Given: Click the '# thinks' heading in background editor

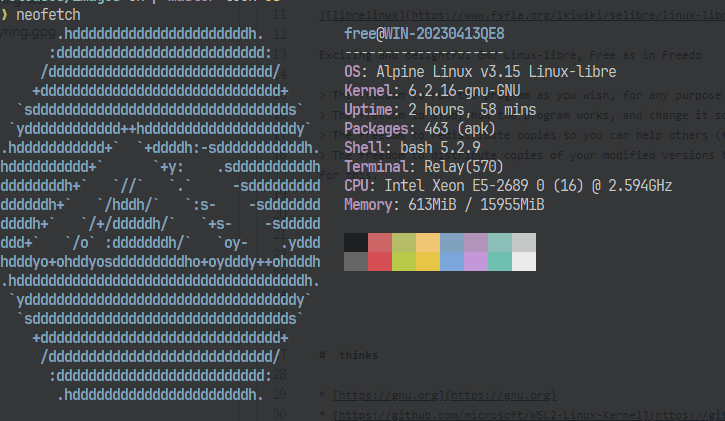Looking at the screenshot, I should tap(349, 355).
